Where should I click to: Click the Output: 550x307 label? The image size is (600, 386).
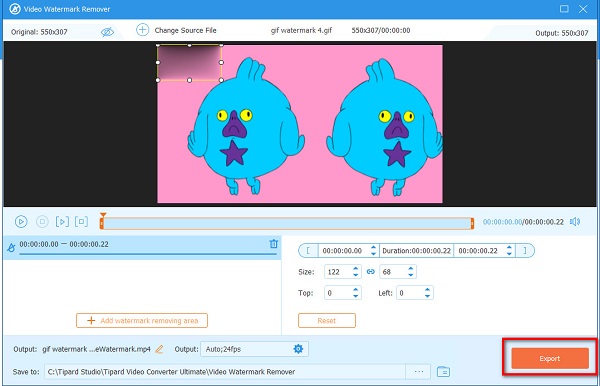point(562,33)
